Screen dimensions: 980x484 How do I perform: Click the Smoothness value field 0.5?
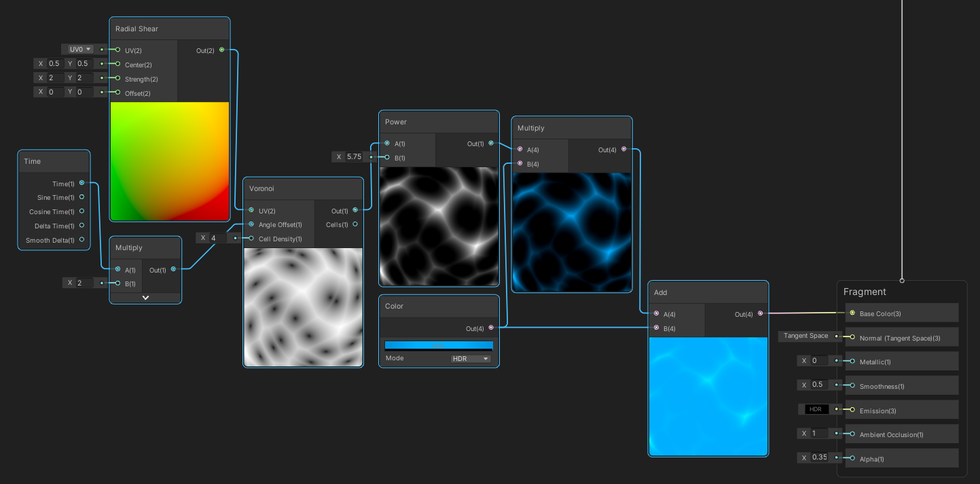(x=819, y=385)
